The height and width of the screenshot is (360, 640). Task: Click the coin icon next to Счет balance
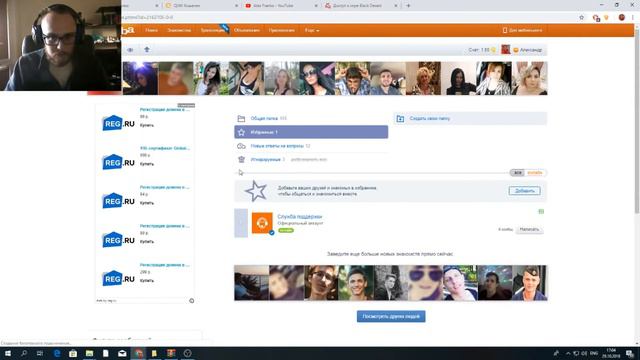(493, 50)
